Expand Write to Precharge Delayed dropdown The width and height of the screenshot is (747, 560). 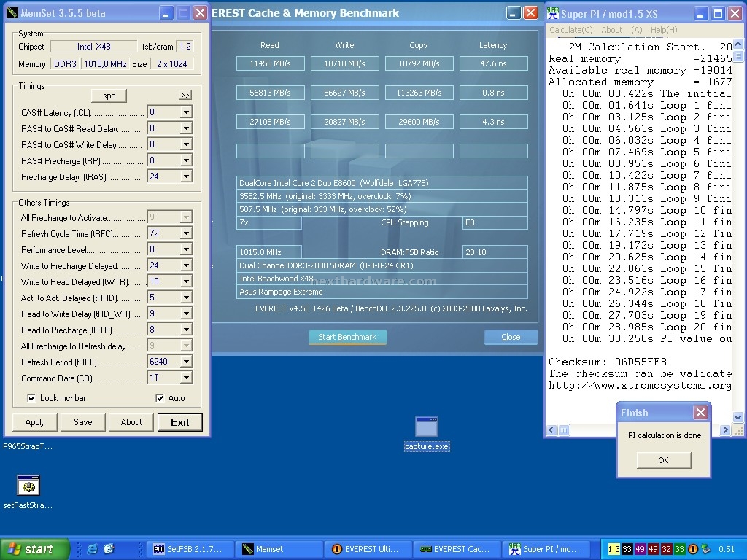(186, 265)
